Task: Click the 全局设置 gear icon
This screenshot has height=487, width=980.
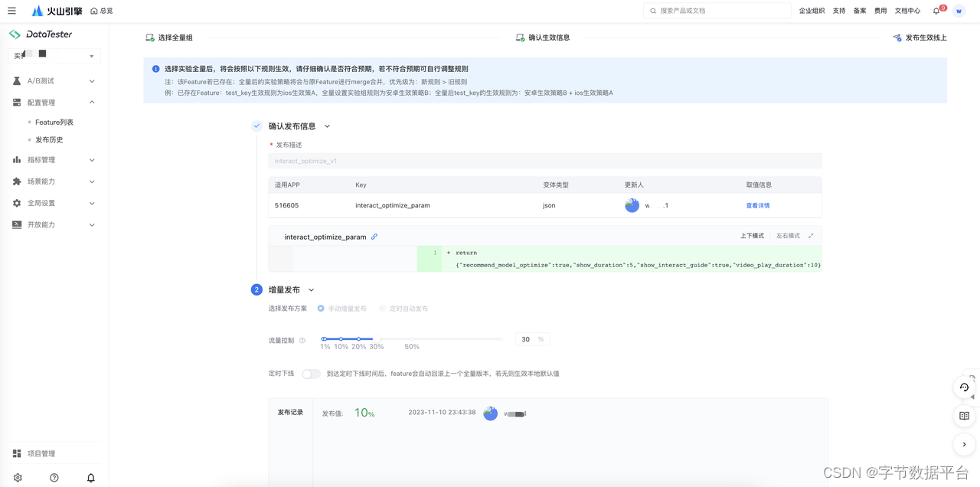Action: click(x=17, y=203)
